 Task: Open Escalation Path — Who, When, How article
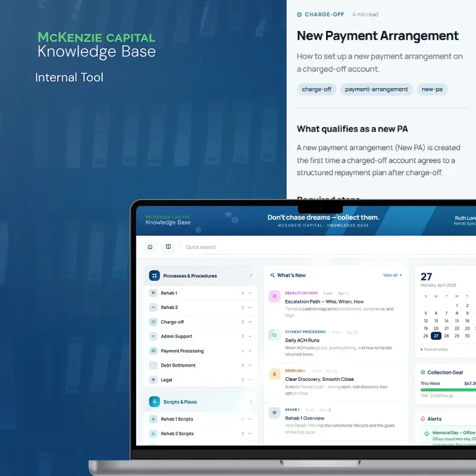pyautogui.click(x=324, y=302)
